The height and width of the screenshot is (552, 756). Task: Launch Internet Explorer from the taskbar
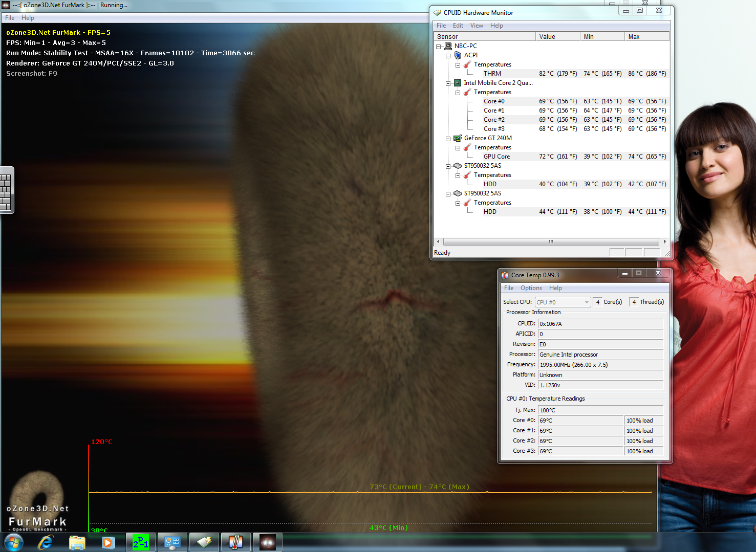tap(46, 542)
